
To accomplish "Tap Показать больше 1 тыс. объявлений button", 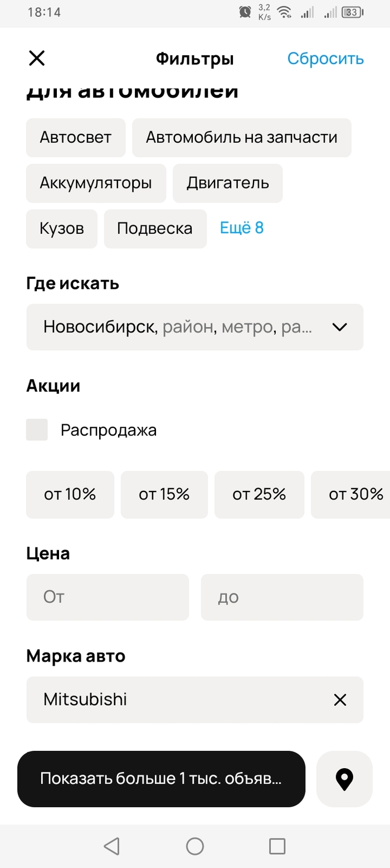I will pyautogui.click(x=161, y=779).
